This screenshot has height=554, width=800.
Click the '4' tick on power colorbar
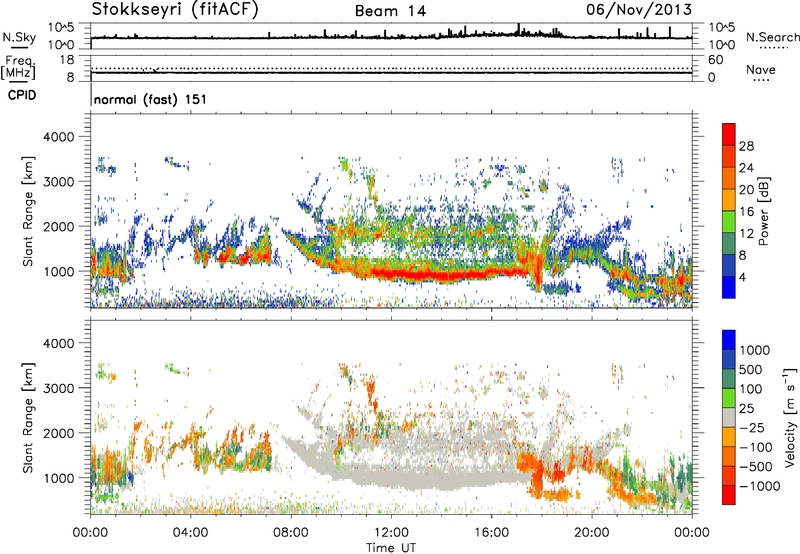[742, 277]
